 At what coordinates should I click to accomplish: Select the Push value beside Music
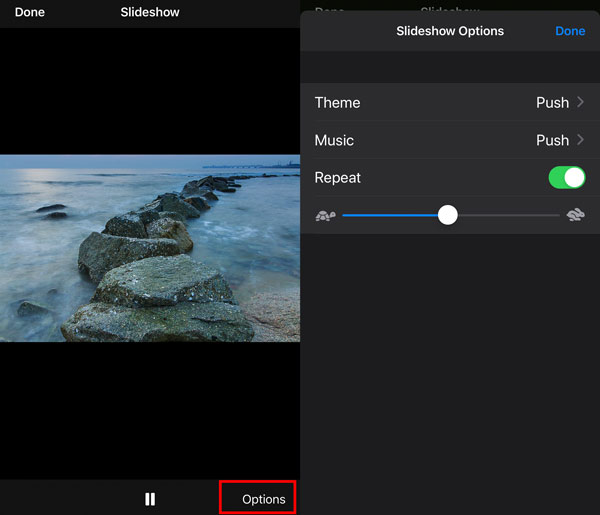click(552, 140)
